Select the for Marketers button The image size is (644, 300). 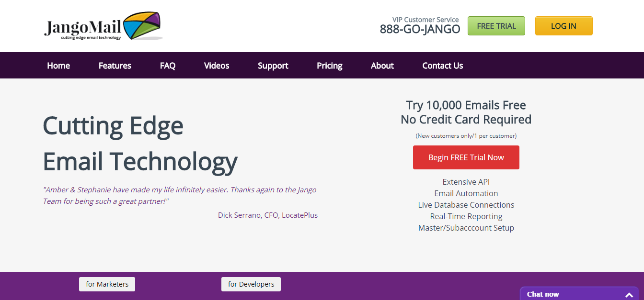click(107, 284)
